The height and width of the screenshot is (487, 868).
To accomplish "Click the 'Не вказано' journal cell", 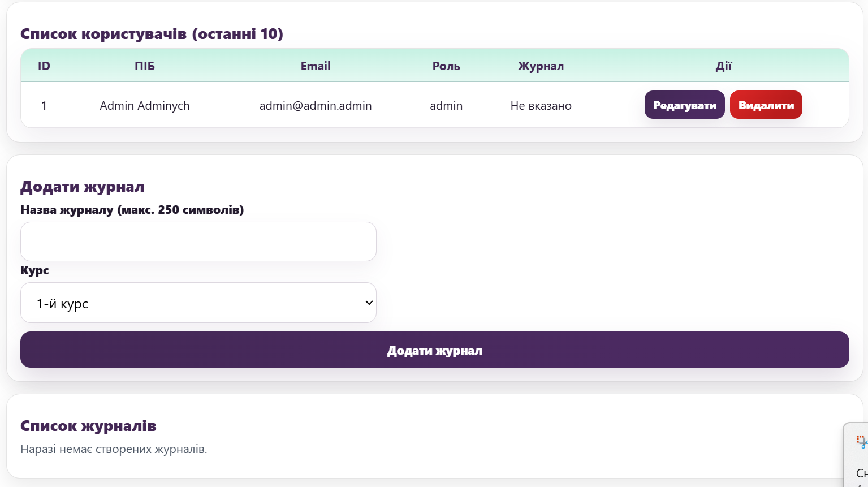I will 541,106.
